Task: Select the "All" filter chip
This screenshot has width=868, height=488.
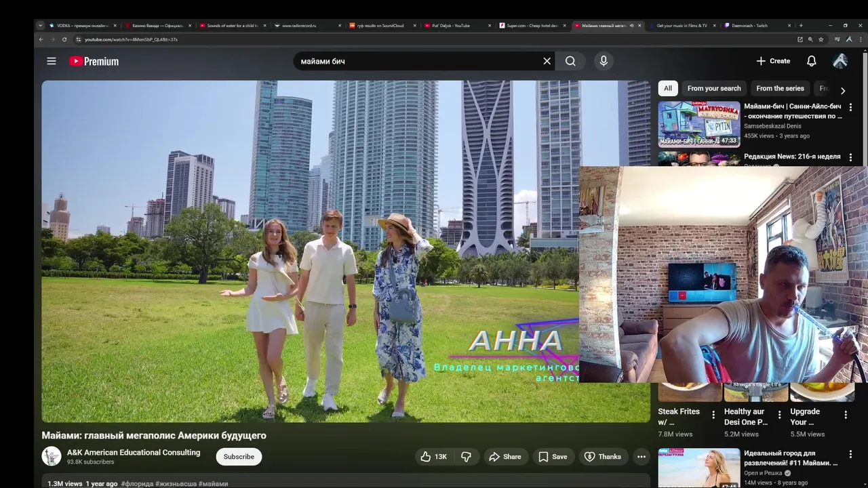Action: pos(668,88)
